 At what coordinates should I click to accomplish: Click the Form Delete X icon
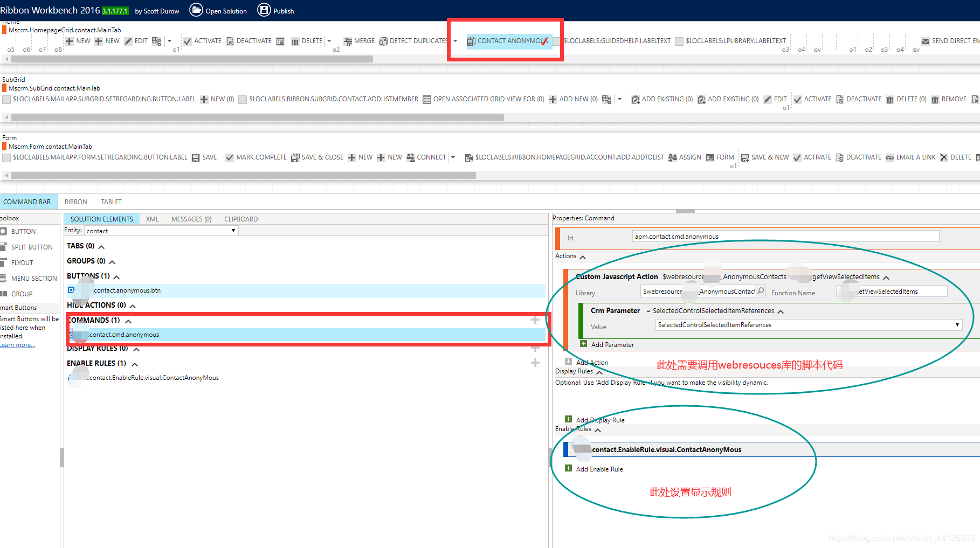944,158
